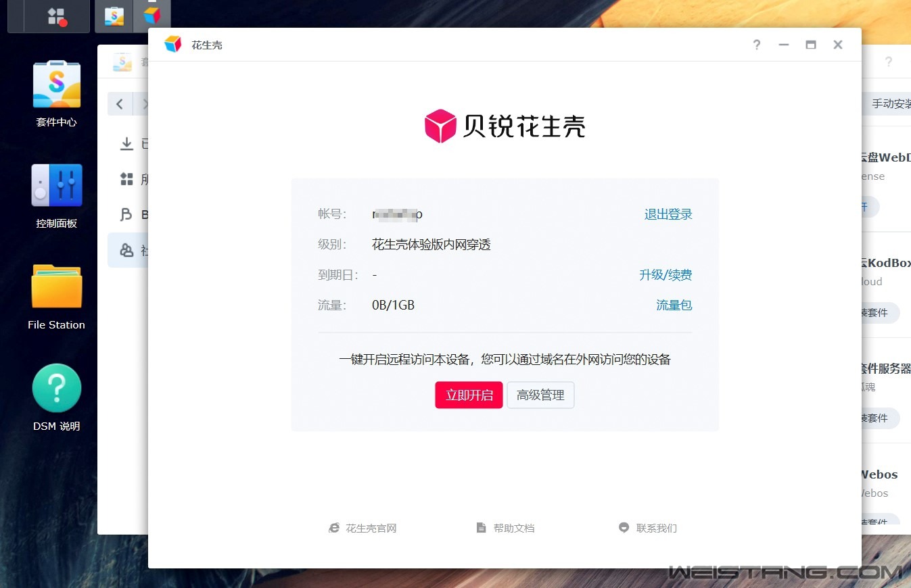Select the community icon in Package Center sidebar
The image size is (911, 588).
coord(126,250)
